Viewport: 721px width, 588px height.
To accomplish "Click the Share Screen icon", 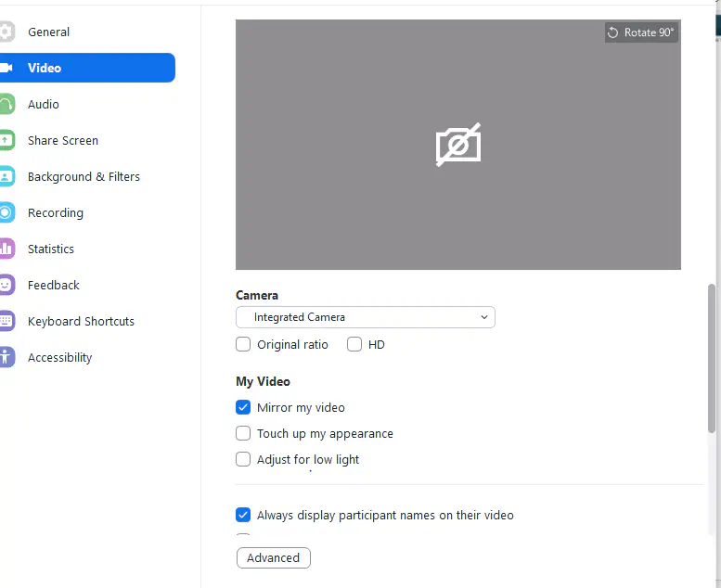I will tap(6, 141).
